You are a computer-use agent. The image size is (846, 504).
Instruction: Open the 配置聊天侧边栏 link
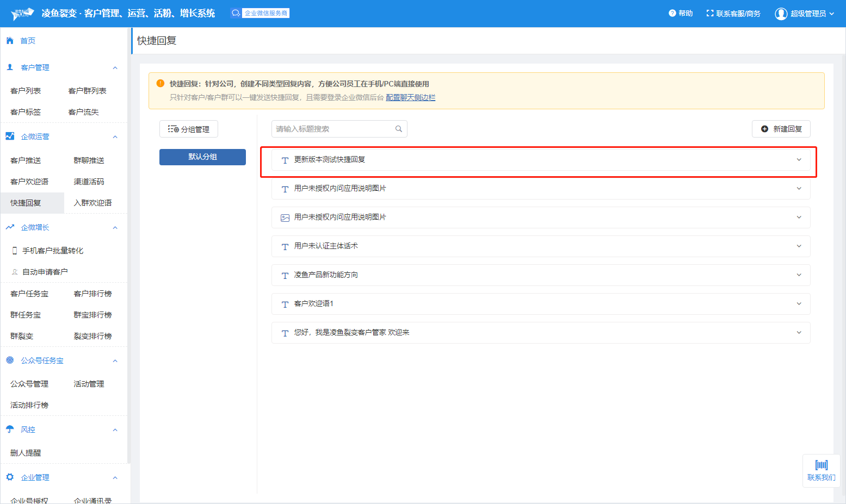[410, 98]
